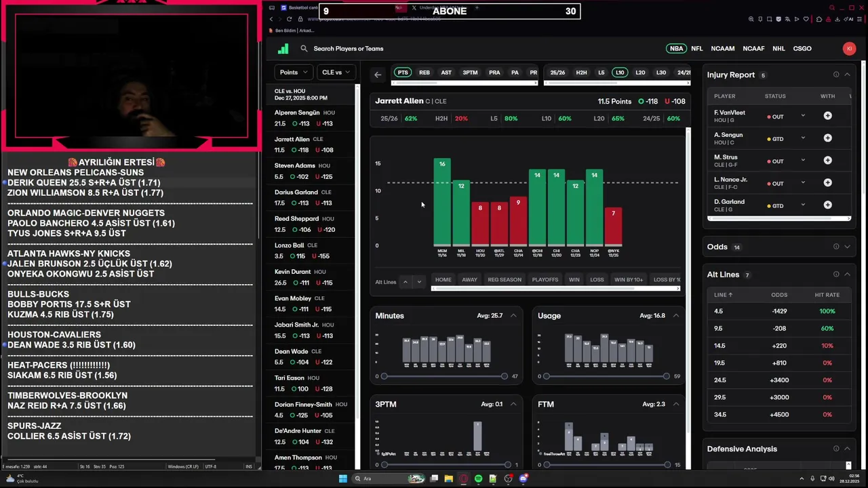Screen dimensions: 868x488
Task: Click the Search Players or Teams field
Action: coord(348,49)
